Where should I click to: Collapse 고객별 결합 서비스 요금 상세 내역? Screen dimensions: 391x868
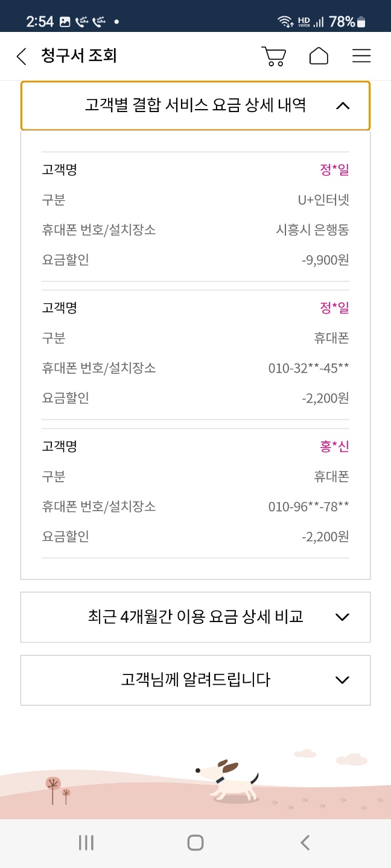pos(195,105)
